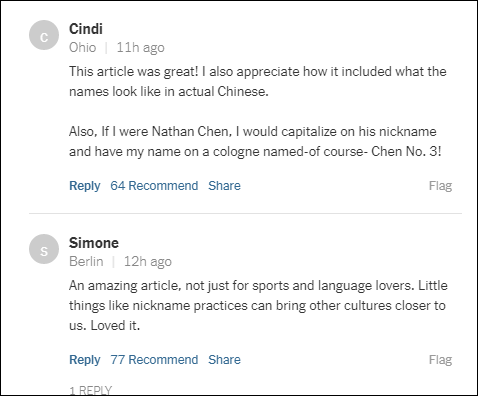Click Simone's location 'Berlin'
This screenshot has height=396, width=478.
point(86,262)
